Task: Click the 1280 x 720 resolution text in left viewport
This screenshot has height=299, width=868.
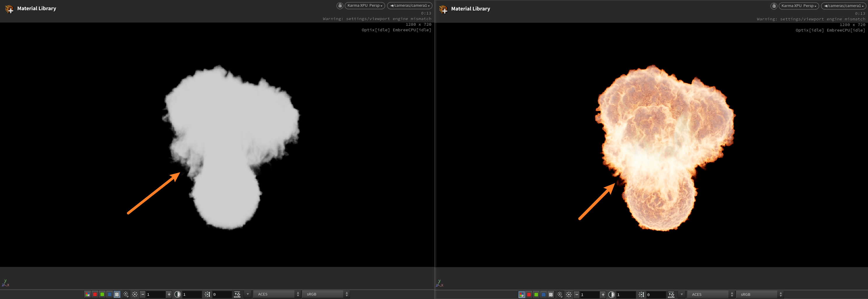Action: coord(419,24)
